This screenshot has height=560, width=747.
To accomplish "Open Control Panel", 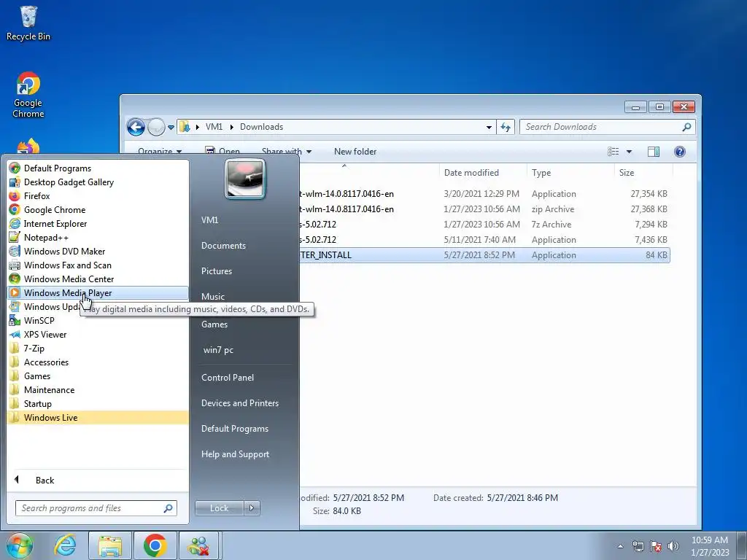I will coord(228,377).
